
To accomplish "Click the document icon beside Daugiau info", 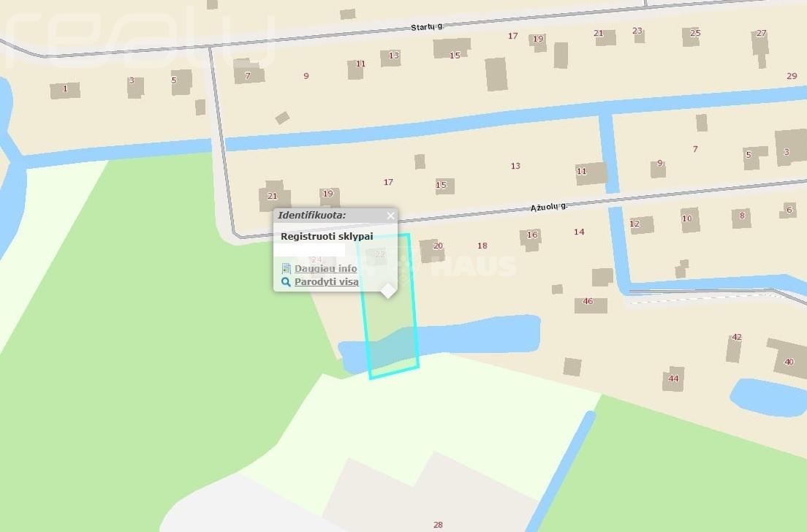I will 286,269.
